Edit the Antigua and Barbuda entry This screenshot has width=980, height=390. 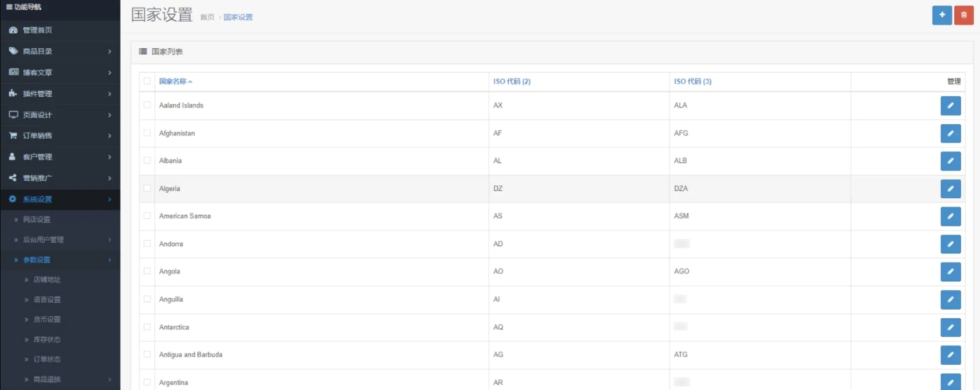pos(950,355)
